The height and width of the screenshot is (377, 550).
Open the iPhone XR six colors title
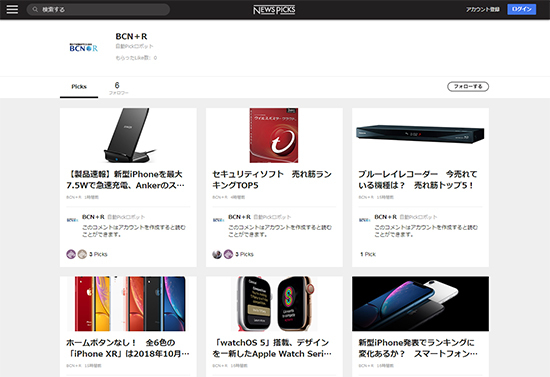[128, 348]
